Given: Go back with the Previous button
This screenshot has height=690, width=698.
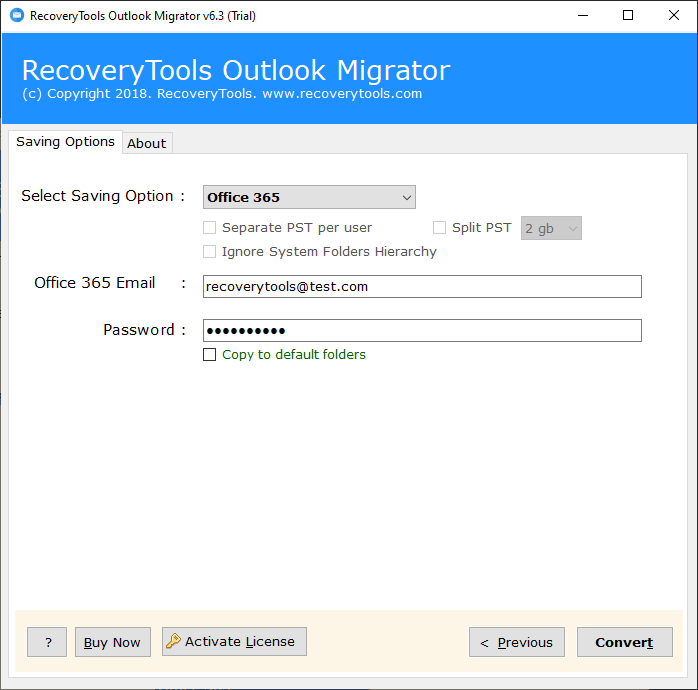Looking at the screenshot, I should 517,642.
